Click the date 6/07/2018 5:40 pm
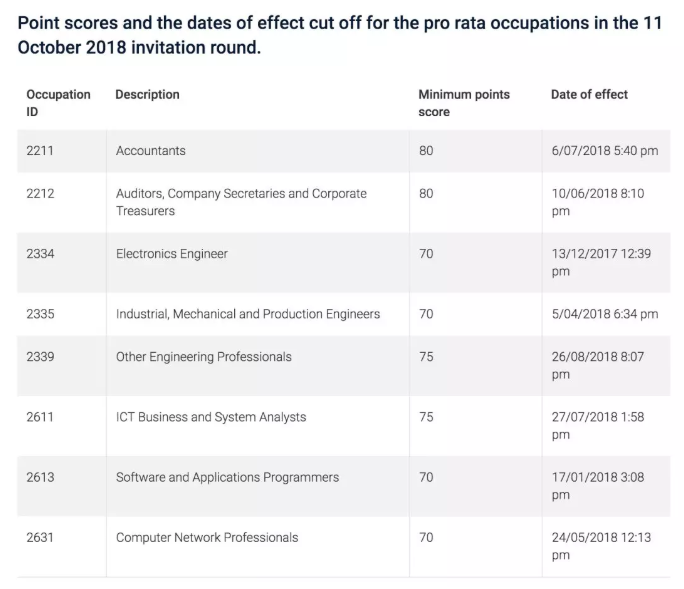 point(604,151)
